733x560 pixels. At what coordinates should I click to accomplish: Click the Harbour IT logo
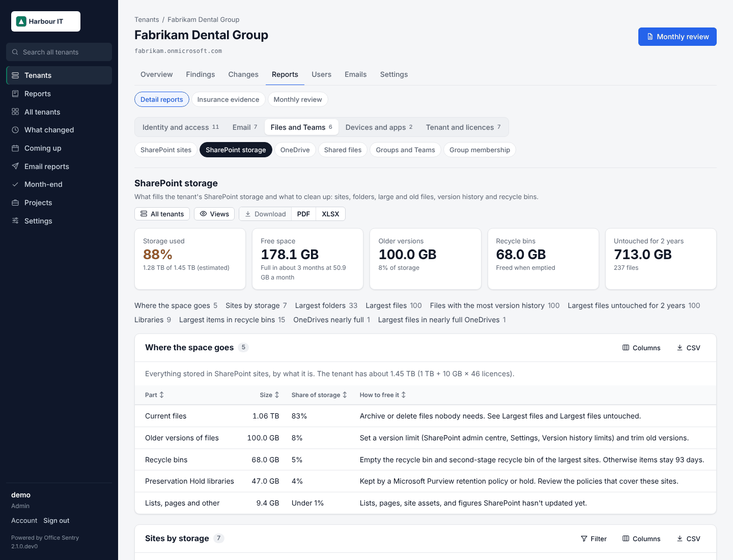click(x=46, y=21)
